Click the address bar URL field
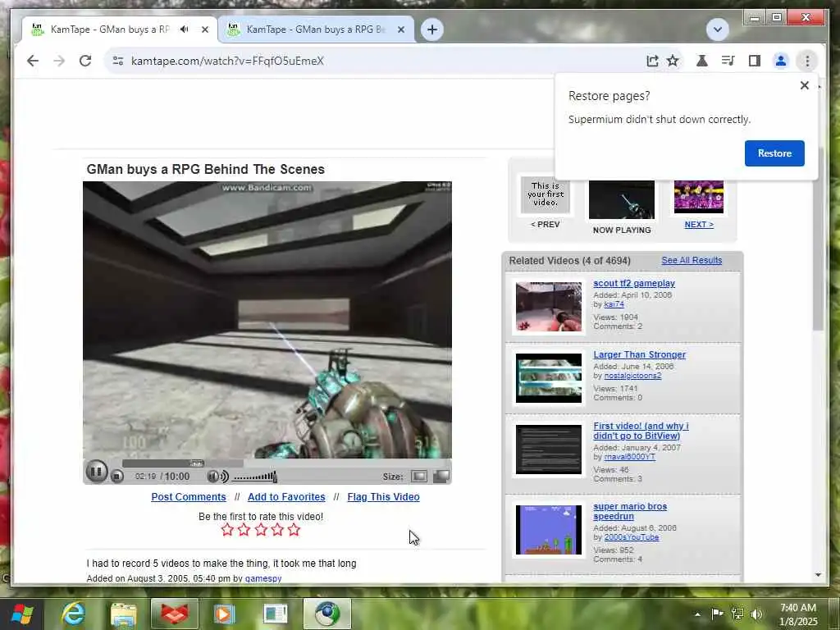Image resolution: width=840 pixels, height=630 pixels. [375, 61]
